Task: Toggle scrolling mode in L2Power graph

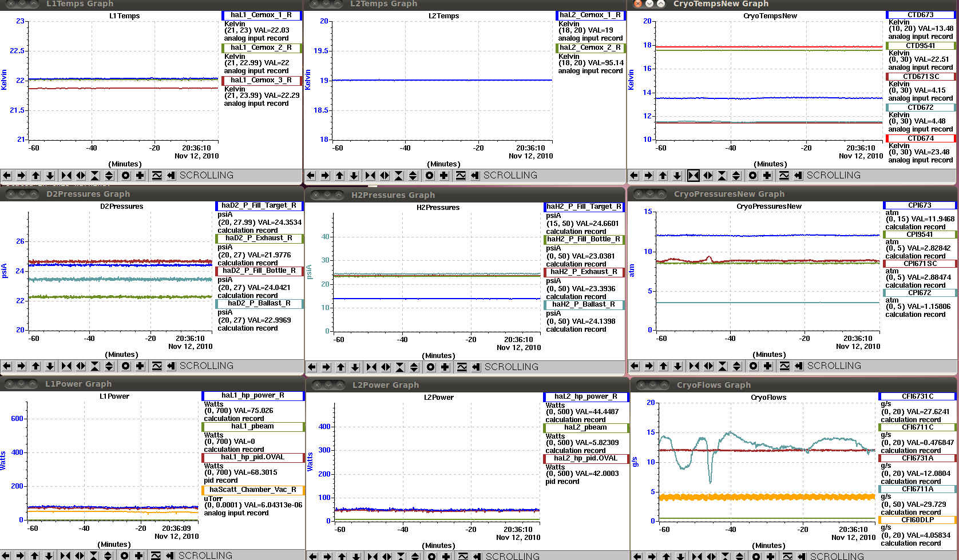Action: (x=477, y=556)
